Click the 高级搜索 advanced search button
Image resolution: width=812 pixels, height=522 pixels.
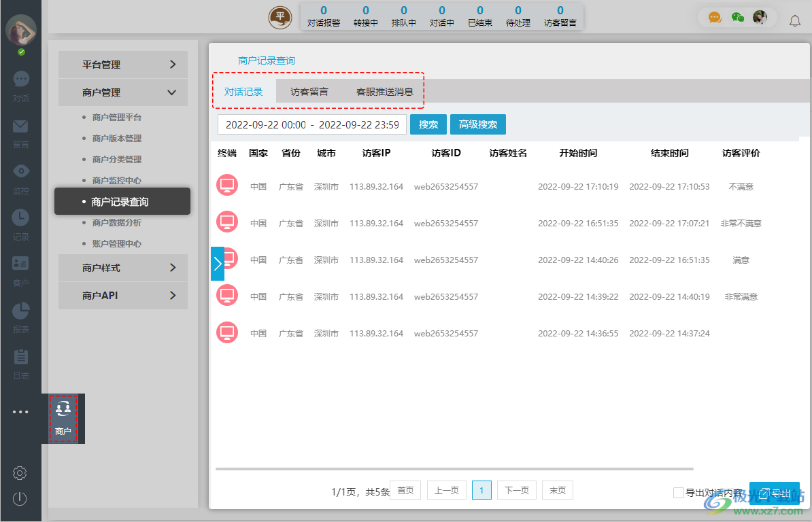477,124
